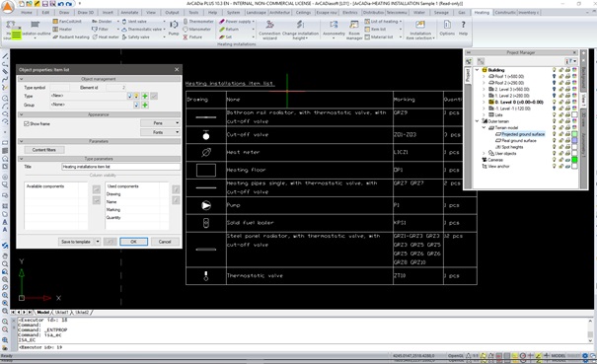The height and width of the screenshot is (364, 597).
Task: Open the Fonts dropdown
Action: click(160, 132)
